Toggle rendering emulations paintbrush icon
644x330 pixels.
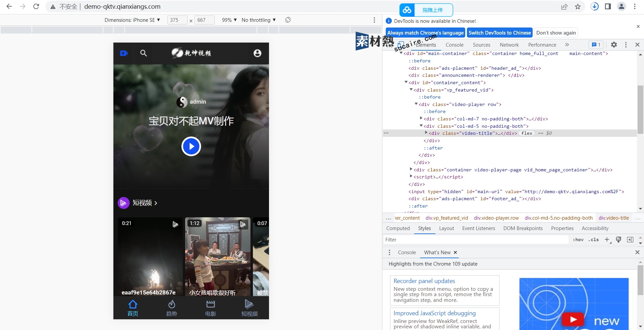619,239
